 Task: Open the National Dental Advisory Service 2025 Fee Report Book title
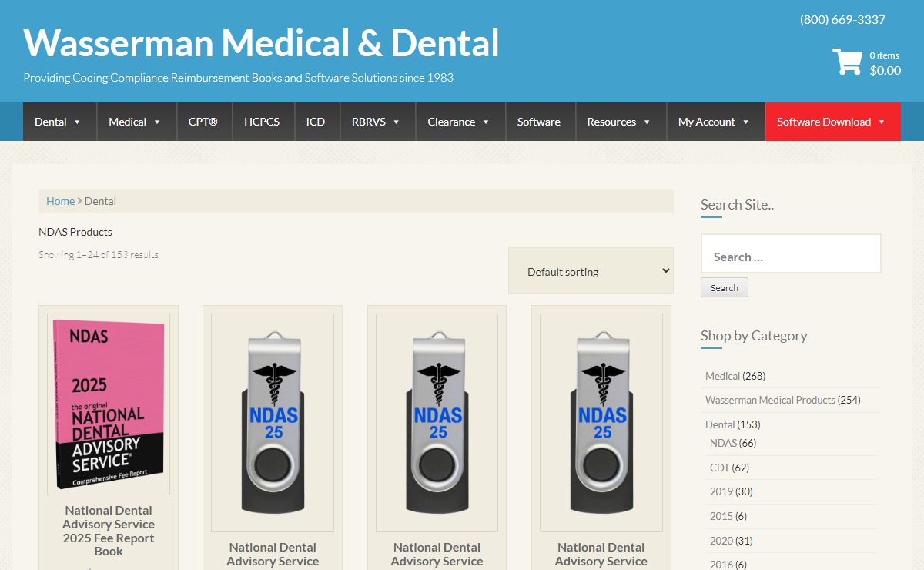pos(109,531)
